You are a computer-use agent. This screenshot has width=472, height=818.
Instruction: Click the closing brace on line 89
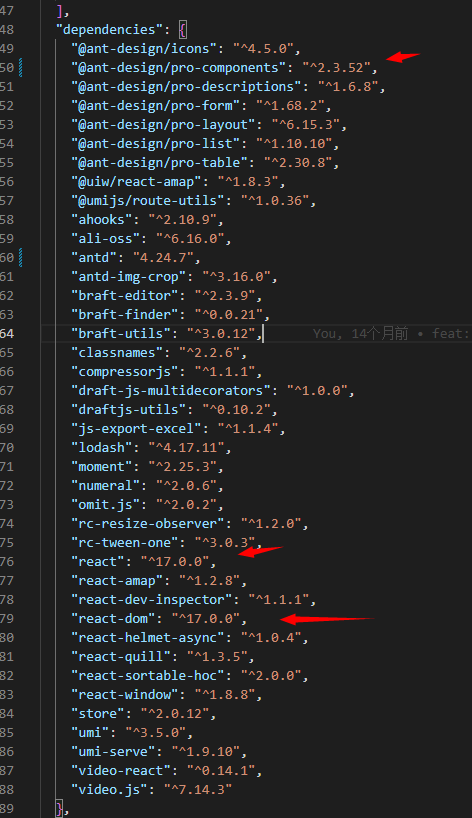[x=59, y=809]
